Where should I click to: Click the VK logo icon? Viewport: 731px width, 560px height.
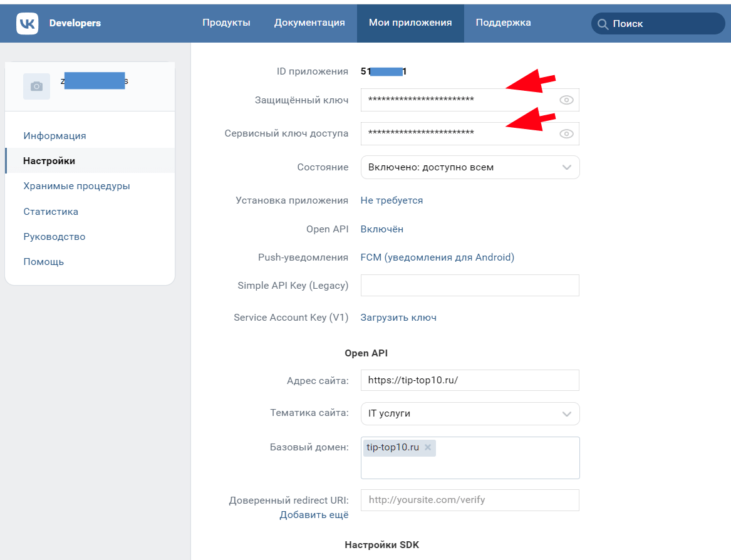[27, 23]
